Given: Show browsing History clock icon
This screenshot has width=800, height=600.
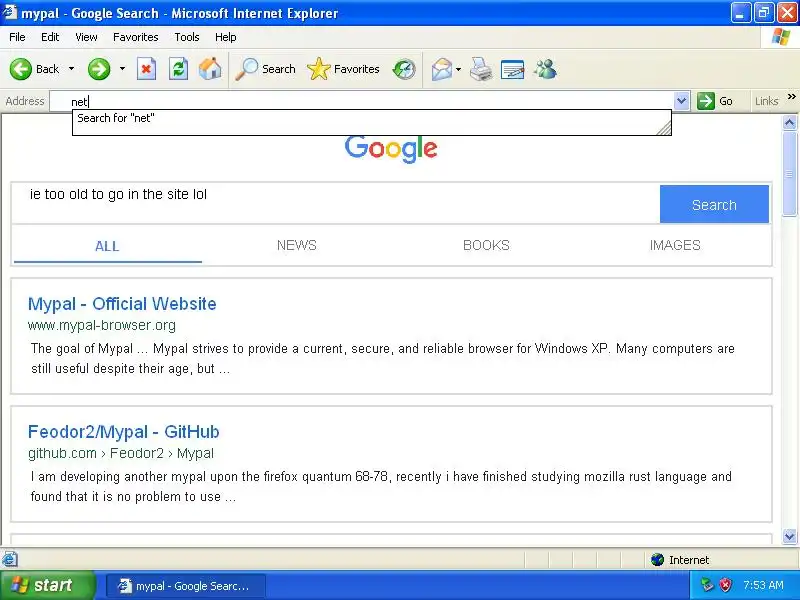Looking at the screenshot, I should pos(404,69).
